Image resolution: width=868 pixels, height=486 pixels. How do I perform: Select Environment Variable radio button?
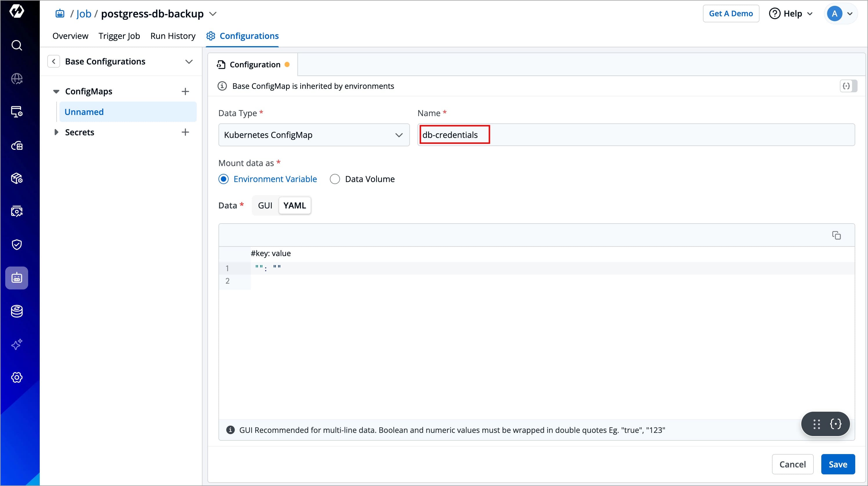[223, 179]
